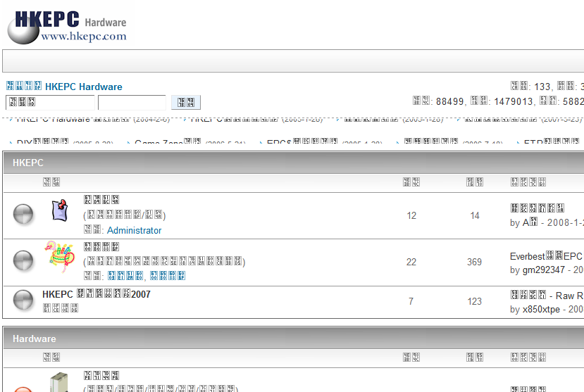Viewport: 584px width, 392px height.
Task: Open the Administrator moderator link
Action: 134,231
